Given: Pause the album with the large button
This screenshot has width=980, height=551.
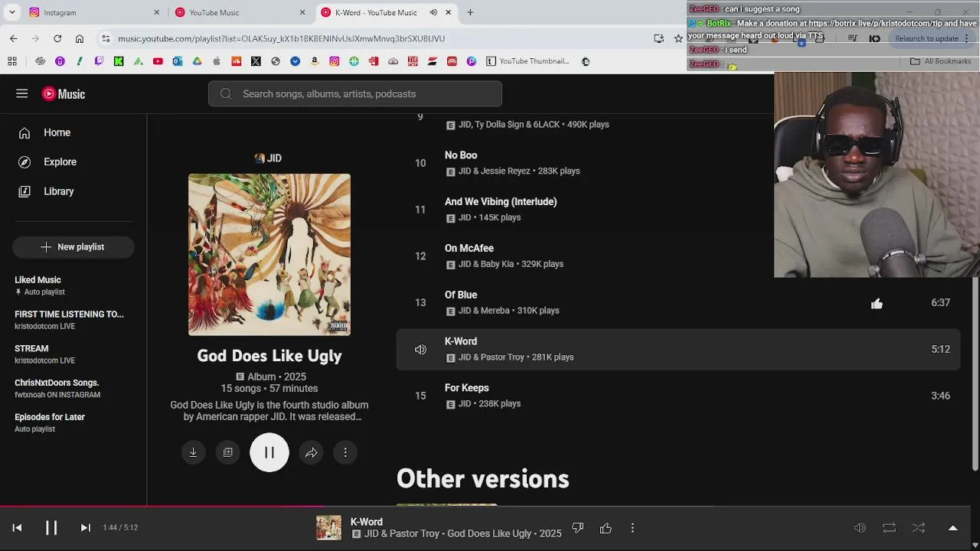Looking at the screenshot, I should [x=269, y=452].
